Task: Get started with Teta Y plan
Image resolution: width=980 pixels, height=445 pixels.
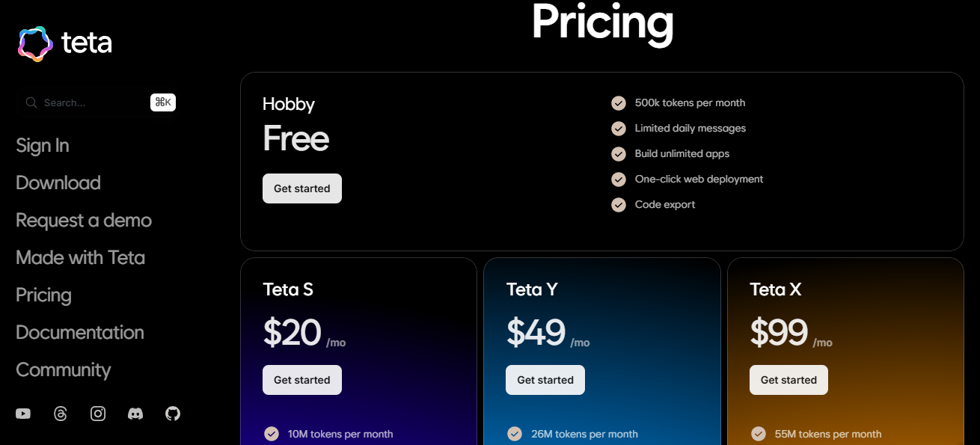Action: point(545,380)
